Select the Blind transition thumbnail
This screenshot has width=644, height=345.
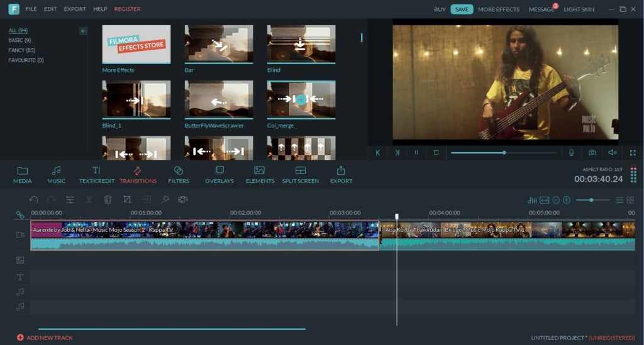tap(301, 45)
